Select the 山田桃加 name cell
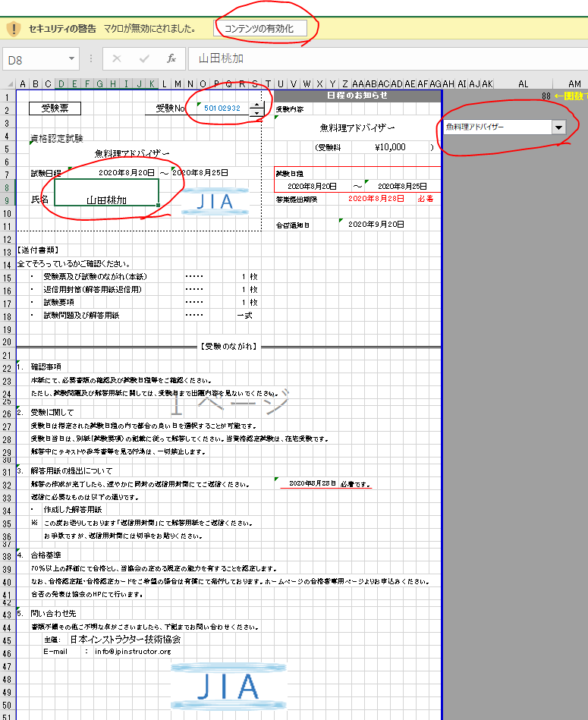The height and width of the screenshot is (720, 588). tap(106, 200)
